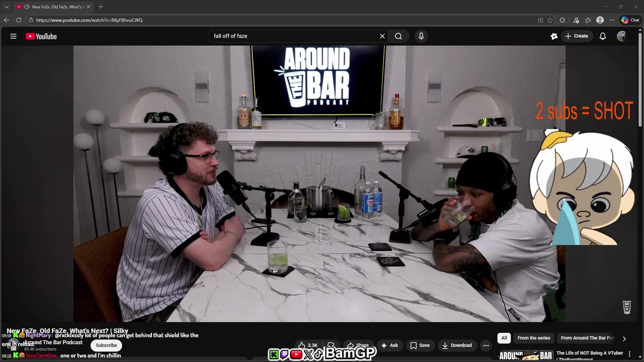Open the YouTube notifications bell
Viewport: 644px width, 362px height.
603,36
